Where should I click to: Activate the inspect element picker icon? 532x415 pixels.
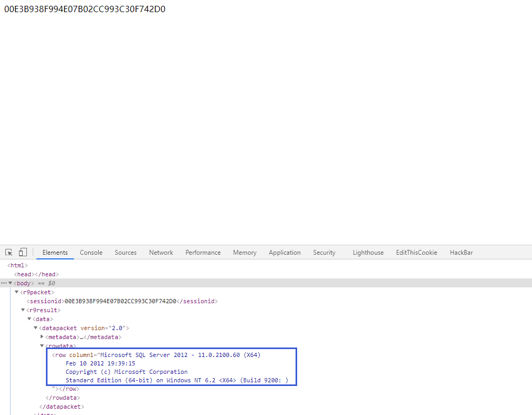[9, 253]
